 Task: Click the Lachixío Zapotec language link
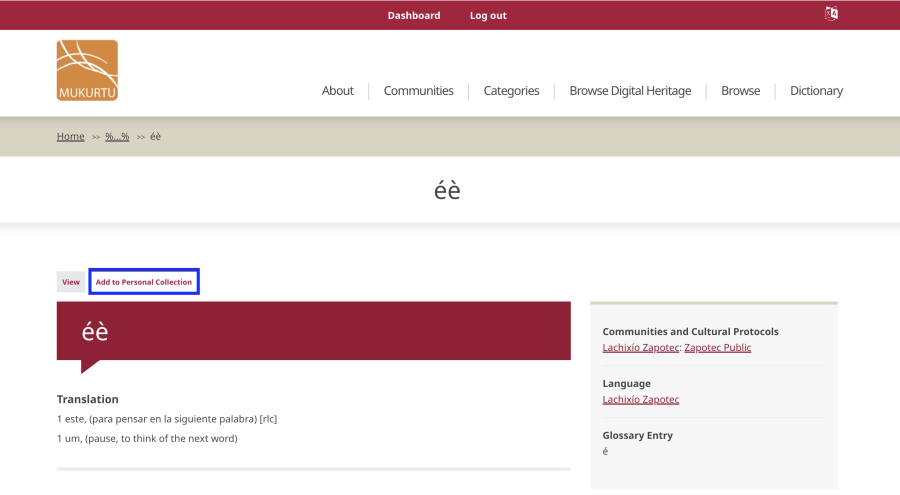pyautogui.click(x=641, y=399)
